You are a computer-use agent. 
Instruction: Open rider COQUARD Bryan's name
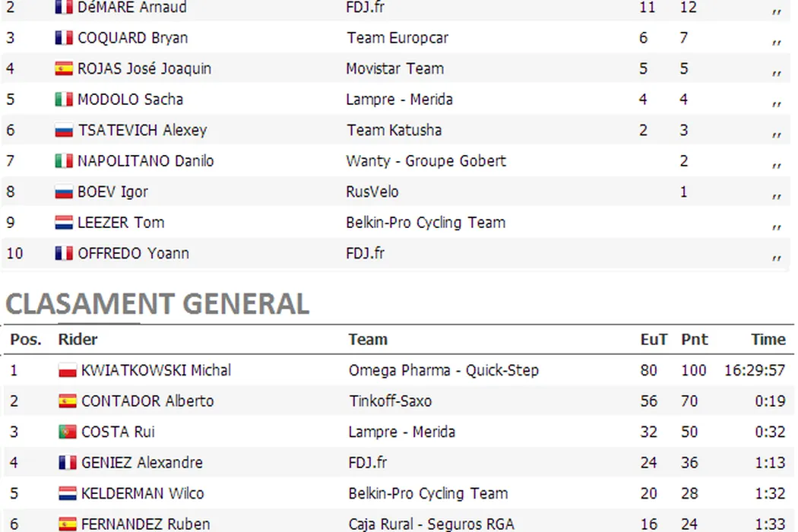(x=132, y=38)
